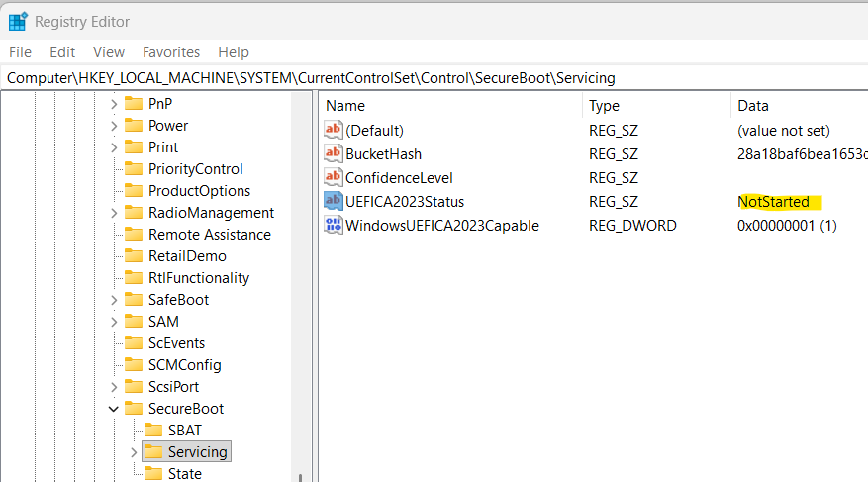This screenshot has height=482, width=868.
Task: Expand the ScsiPort key
Action: (114, 387)
